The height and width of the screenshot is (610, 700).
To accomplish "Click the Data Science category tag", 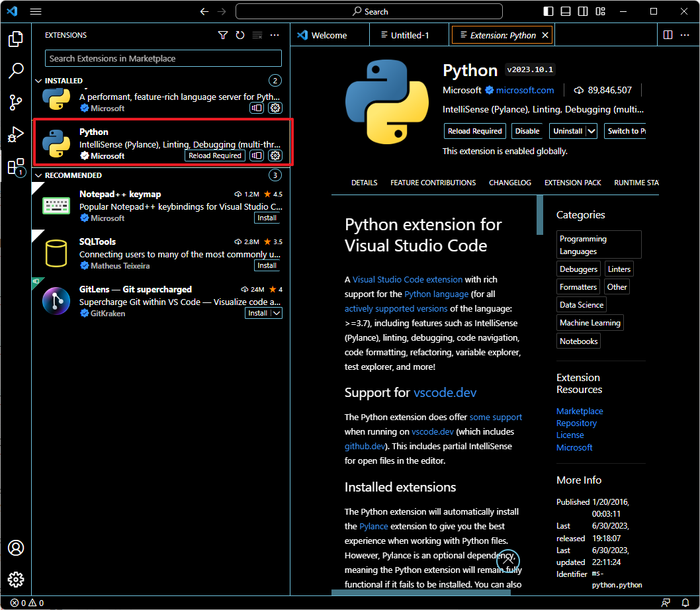I will [582, 305].
